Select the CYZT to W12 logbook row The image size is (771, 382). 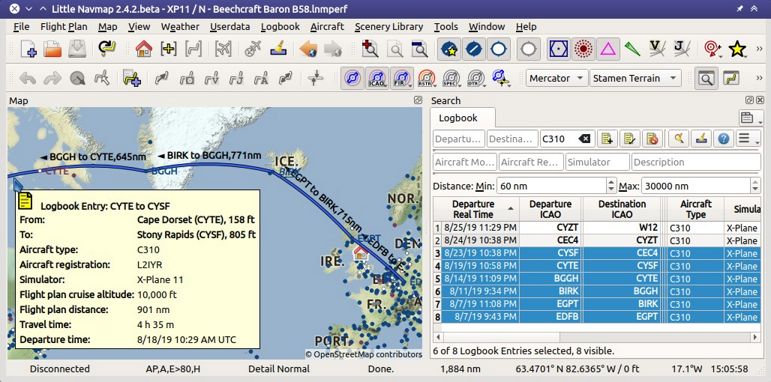coord(596,228)
